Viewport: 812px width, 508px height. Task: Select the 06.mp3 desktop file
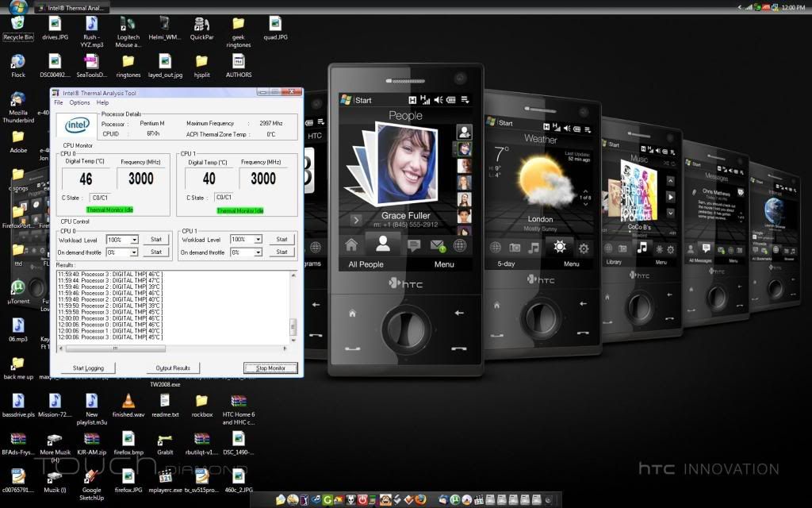(18, 329)
